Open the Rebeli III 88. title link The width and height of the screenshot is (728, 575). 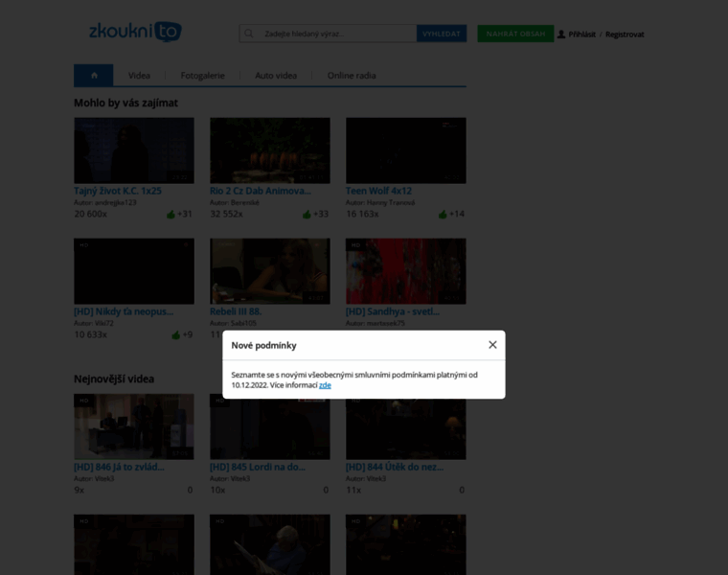[236, 311]
